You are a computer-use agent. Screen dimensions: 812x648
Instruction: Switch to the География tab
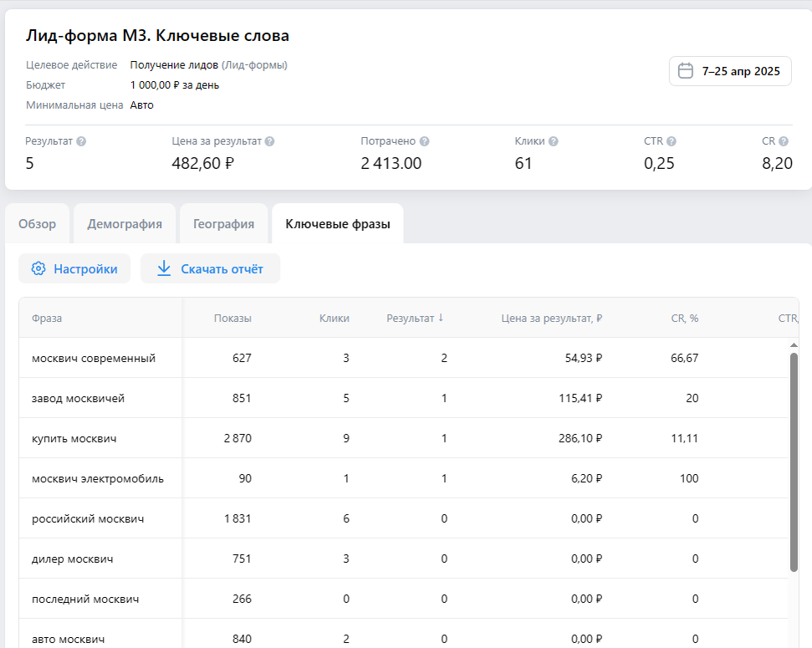(224, 224)
